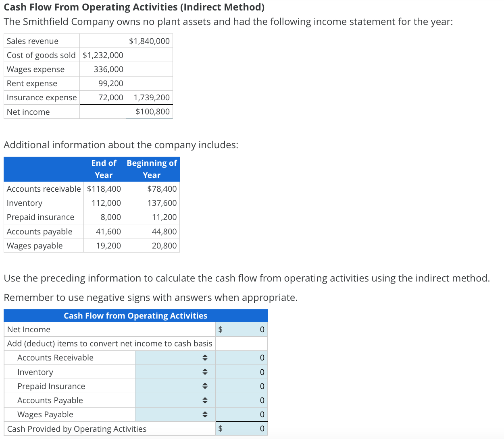
Task: Click the Inventory amount entry field
Action: [242, 372]
